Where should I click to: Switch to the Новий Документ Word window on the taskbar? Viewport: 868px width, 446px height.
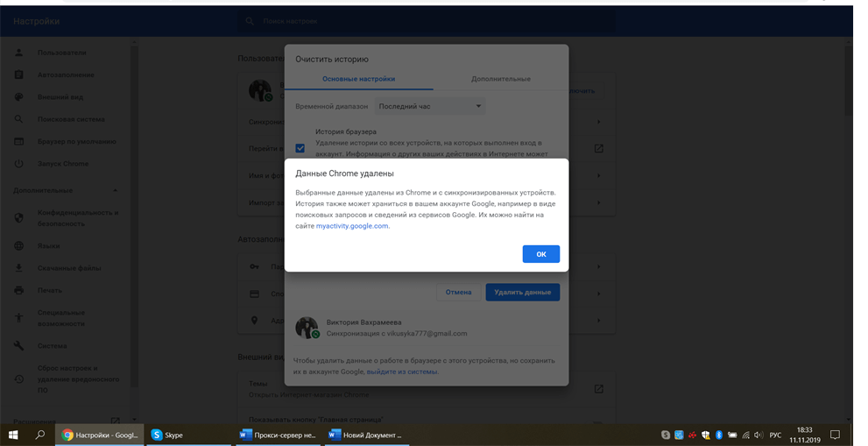pos(366,435)
